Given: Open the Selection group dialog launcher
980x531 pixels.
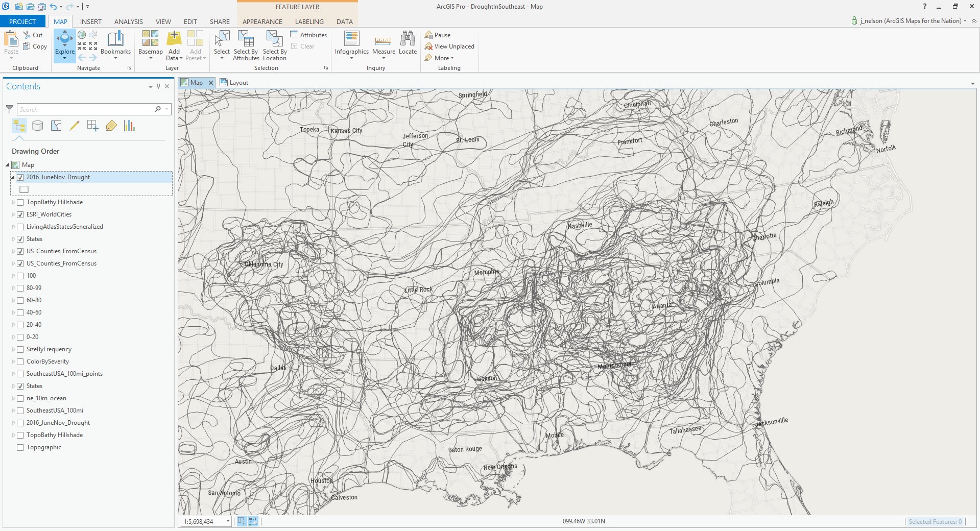Looking at the screenshot, I should (x=326, y=68).
